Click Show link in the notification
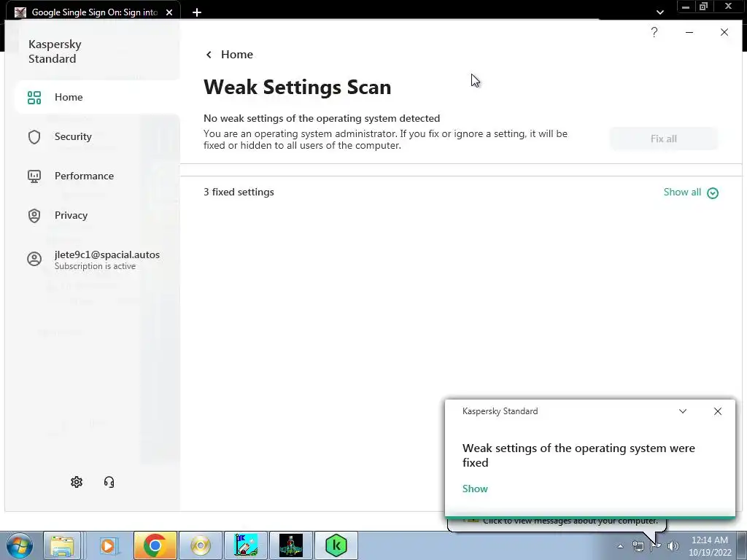Viewport: 747px width, 560px height. 475,489
